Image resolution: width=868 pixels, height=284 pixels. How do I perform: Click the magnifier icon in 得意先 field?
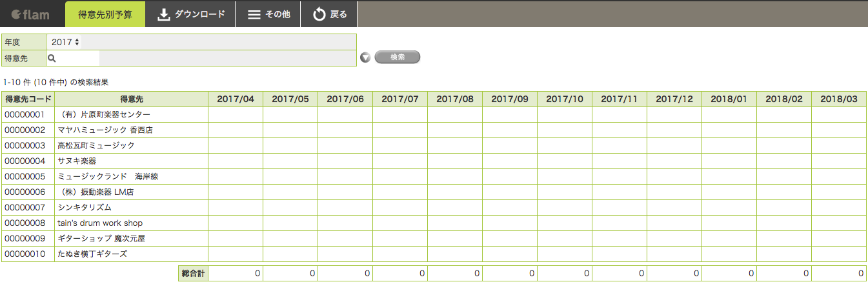pos(52,58)
